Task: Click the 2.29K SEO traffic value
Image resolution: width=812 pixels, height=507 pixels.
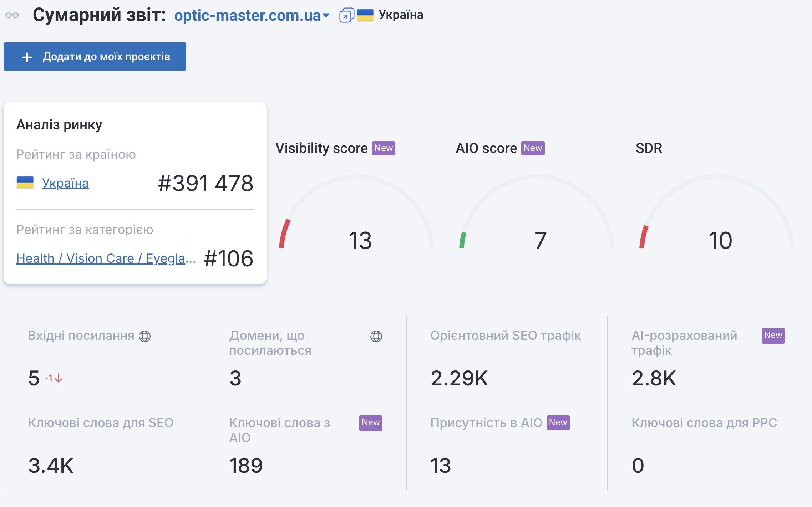Action: pyautogui.click(x=459, y=378)
